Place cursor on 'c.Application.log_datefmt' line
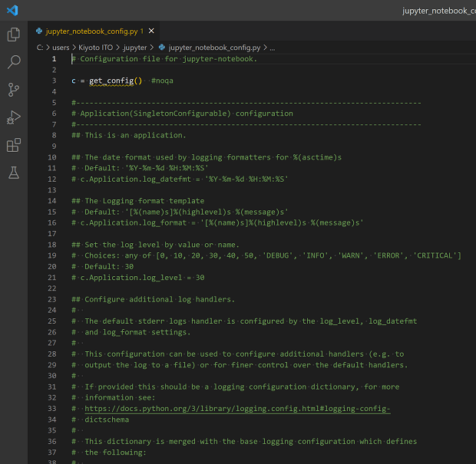 click(180, 179)
